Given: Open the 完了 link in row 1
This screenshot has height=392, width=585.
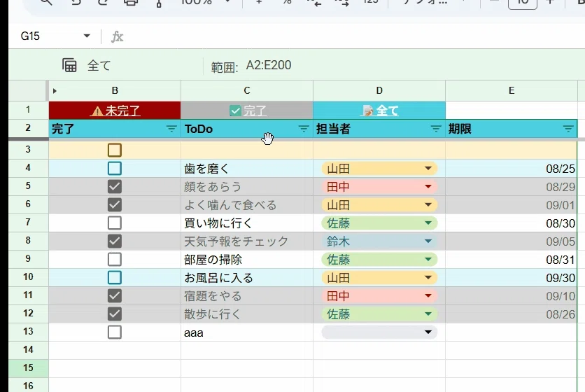Looking at the screenshot, I should point(248,111).
